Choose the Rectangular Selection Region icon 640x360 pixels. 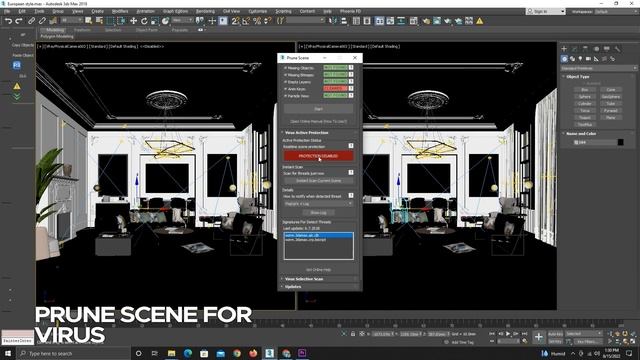click(x=110, y=21)
